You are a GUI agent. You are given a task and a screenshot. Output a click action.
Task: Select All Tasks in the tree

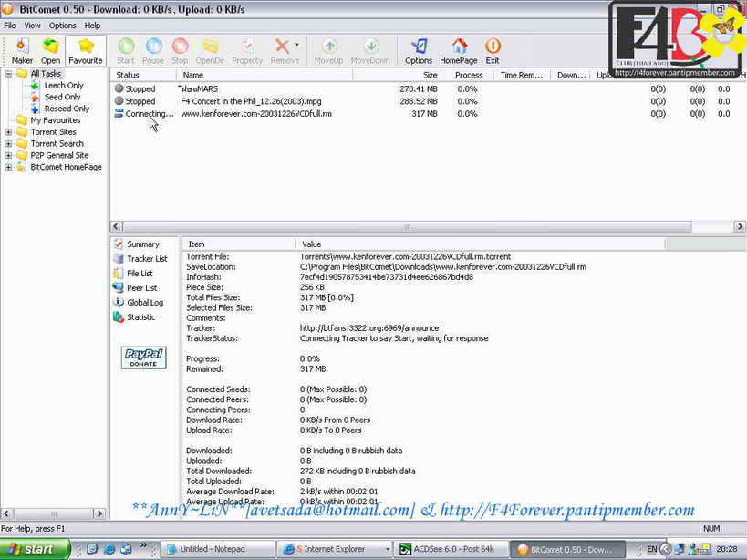(46, 74)
